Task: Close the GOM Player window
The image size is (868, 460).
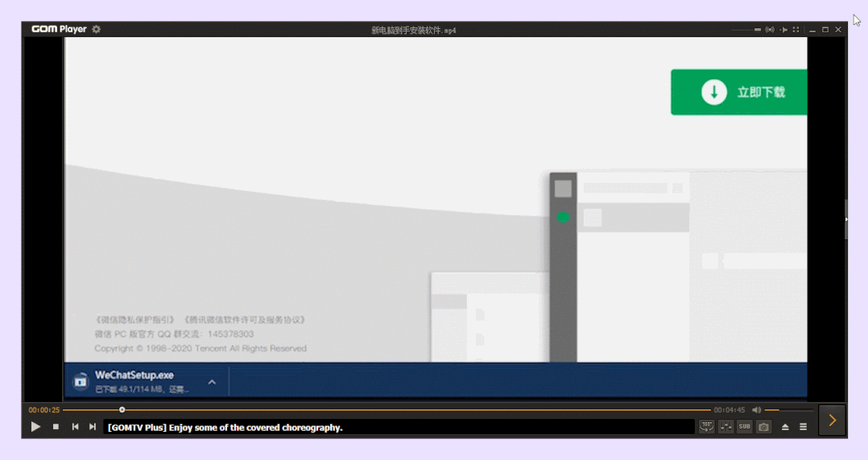Action: pyautogui.click(x=838, y=30)
